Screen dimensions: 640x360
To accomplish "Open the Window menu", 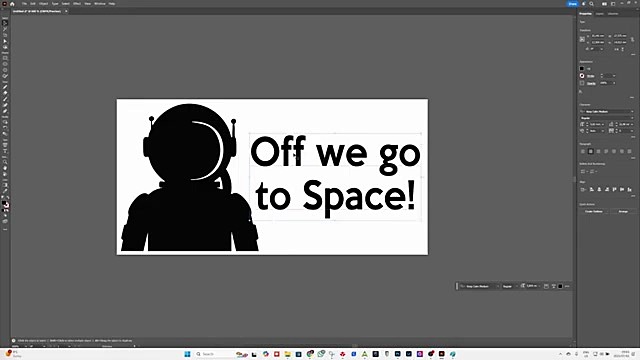I will tap(100, 4).
